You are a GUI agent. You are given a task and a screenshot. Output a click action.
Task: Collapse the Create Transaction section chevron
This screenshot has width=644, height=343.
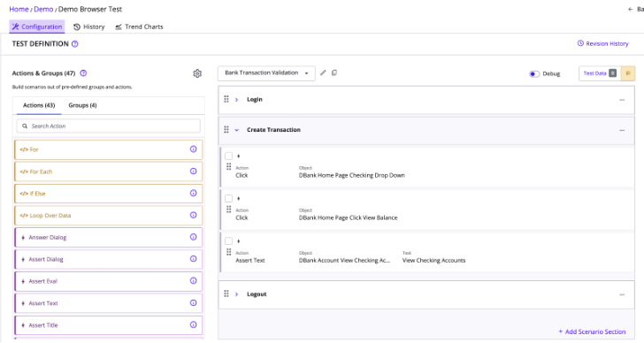(x=236, y=130)
